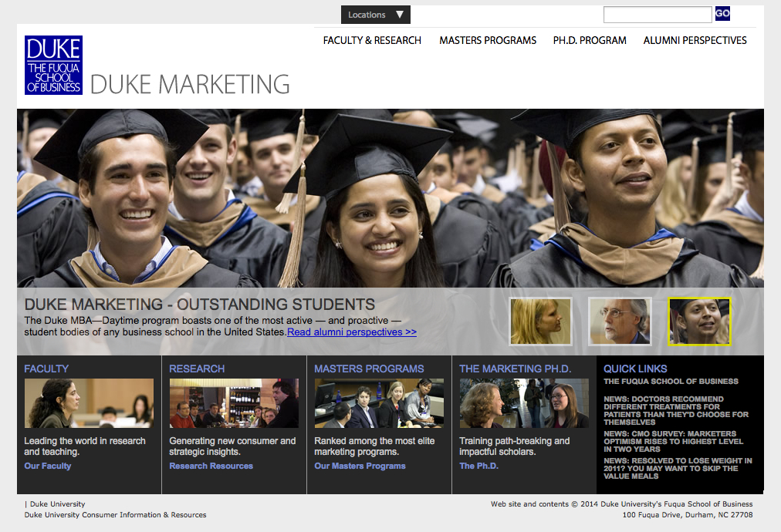This screenshot has height=532, width=781.
Task: Follow the Read alumni perspectives link
Action: pyautogui.click(x=352, y=332)
